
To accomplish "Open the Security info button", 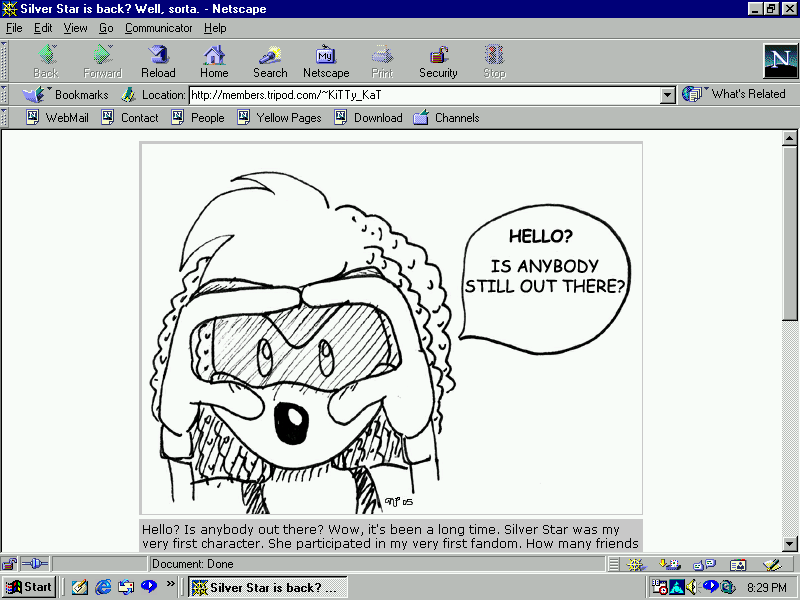I will pos(438,61).
